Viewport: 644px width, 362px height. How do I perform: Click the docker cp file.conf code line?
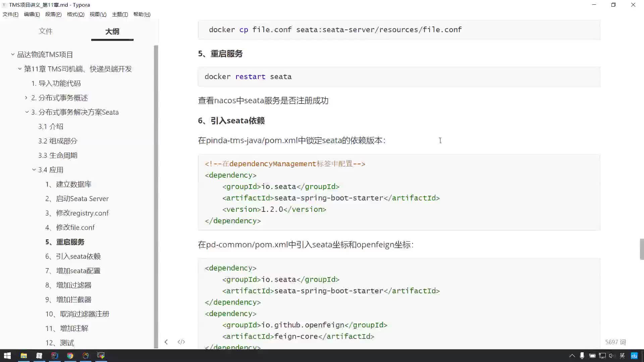coord(335,29)
